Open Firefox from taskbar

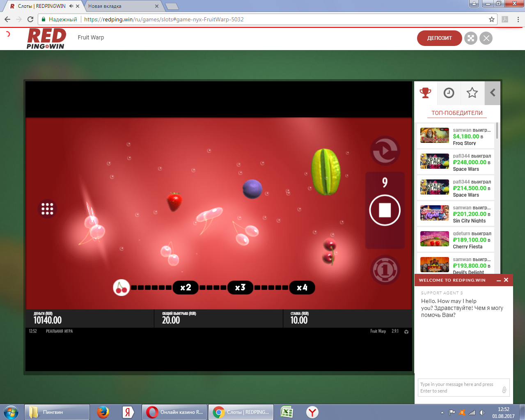tap(103, 412)
